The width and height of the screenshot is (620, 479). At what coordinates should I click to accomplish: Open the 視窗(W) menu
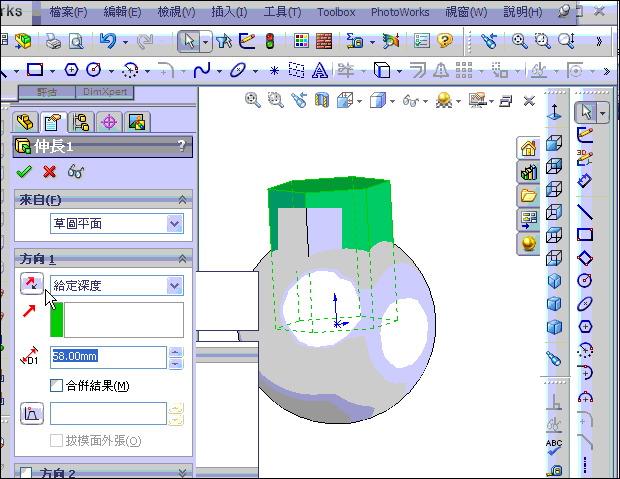pyautogui.click(x=466, y=12)
